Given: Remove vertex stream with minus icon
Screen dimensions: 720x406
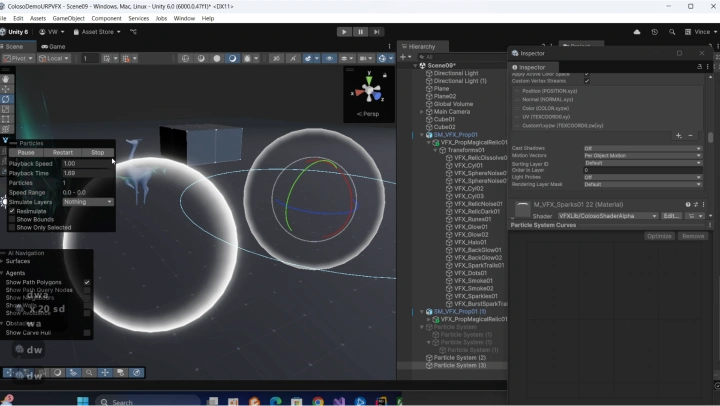Looking at the screenshot, I should (690, 135).
